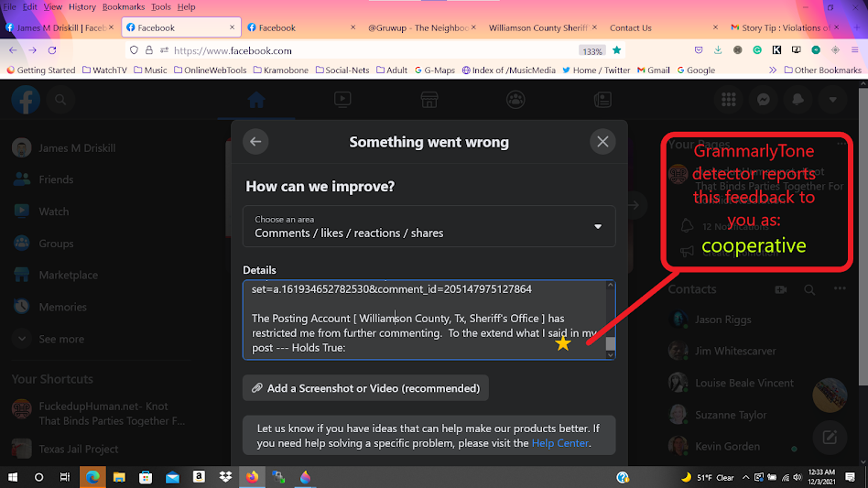The height and width of the screenshot is (488, 868).
Task: Open Contacts options three-dot menu
Action: click(x=840, y=288)
